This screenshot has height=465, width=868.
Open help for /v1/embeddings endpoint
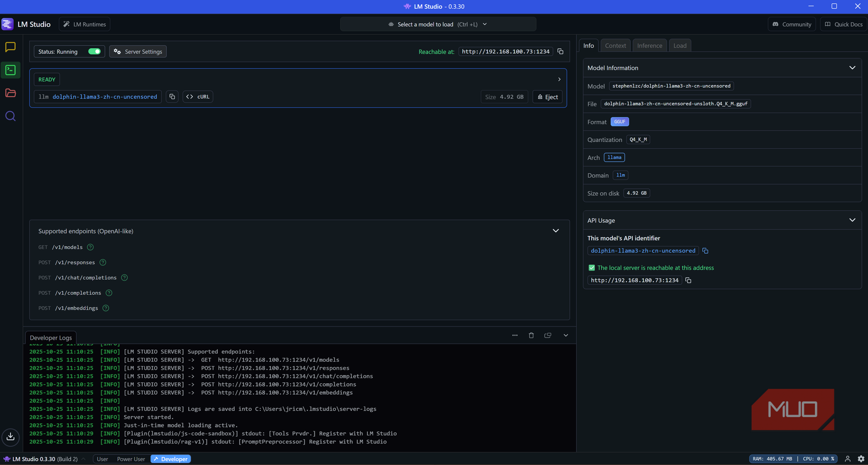click(106, 308)
